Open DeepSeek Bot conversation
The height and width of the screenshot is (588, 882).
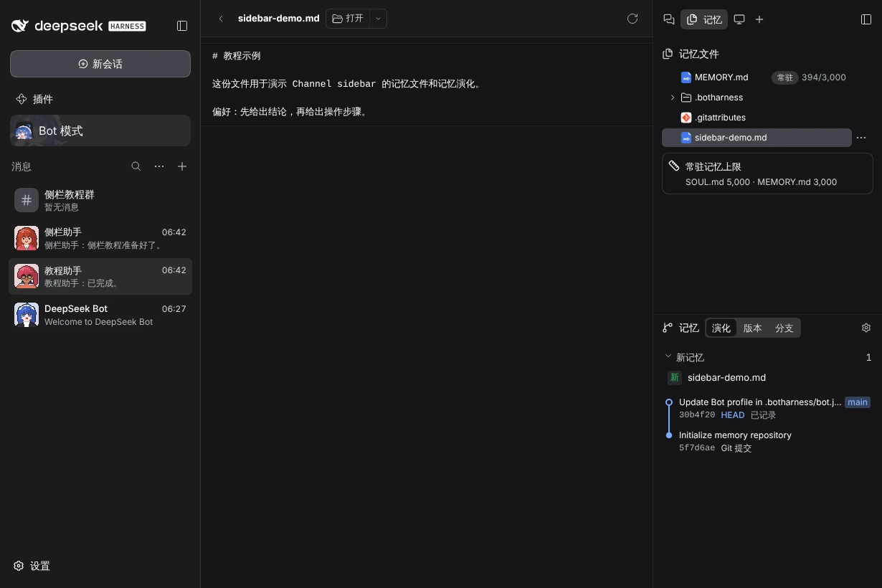click(100, 315)
